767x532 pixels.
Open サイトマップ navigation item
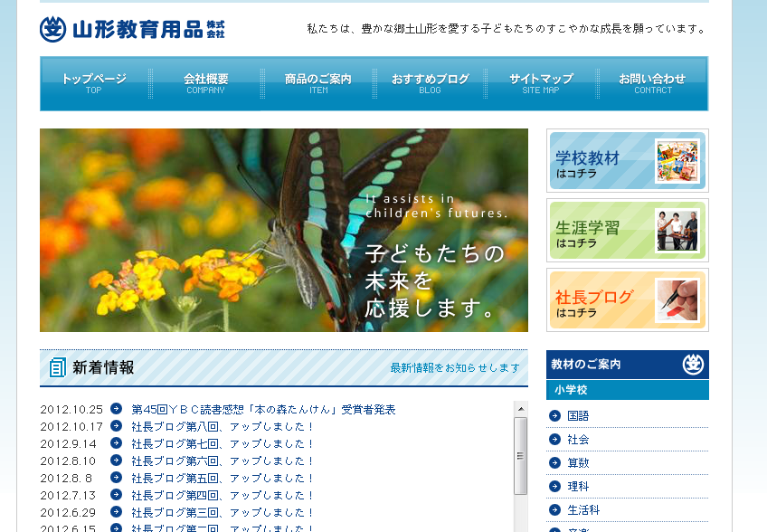[x=541, y=83]
